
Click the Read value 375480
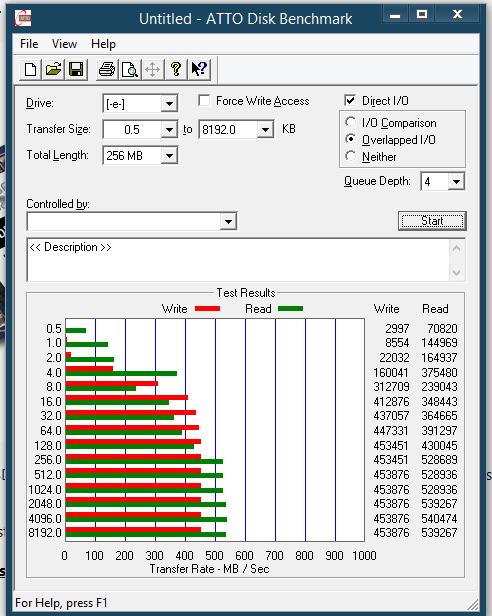pyautogui.click(x=439, y=372)
